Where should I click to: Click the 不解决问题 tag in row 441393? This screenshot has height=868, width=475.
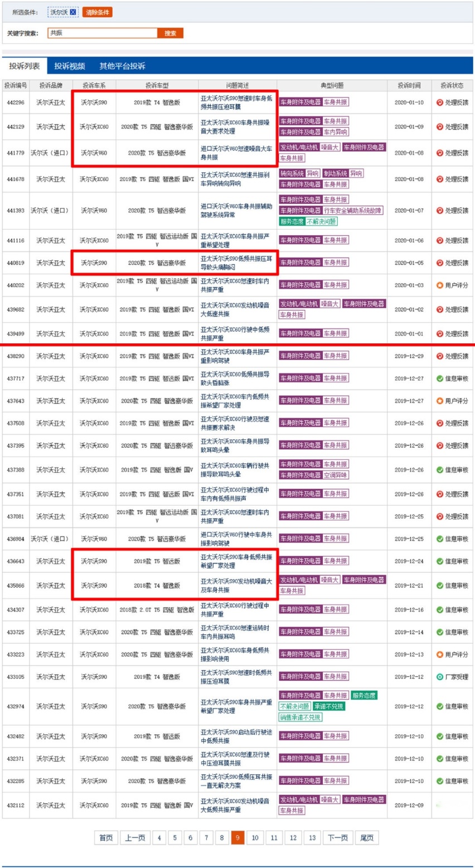(321, 221)
